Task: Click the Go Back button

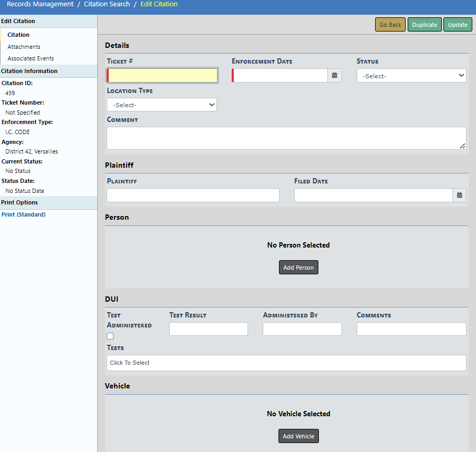Action: 390,25
